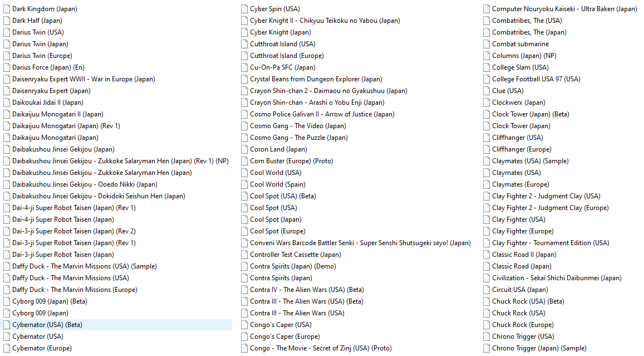Click the file icon next to Congo's Caper (USA)

[x=244, y=325]
